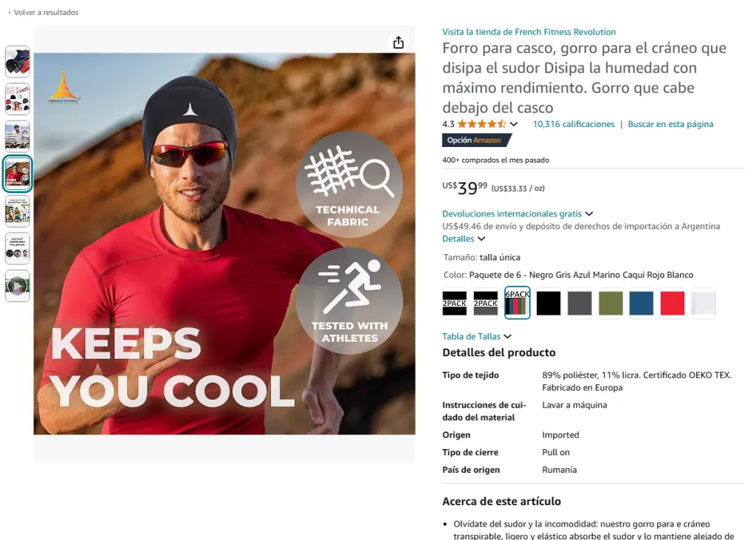Click the star rating icons
This screenshot has width=756, height=540.
(x=481, y=124)
